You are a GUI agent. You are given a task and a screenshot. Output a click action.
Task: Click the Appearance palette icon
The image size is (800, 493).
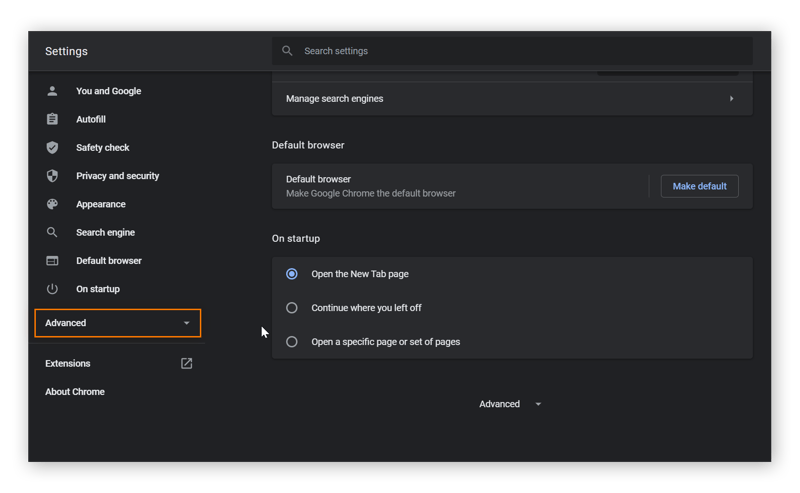coord(52,204)
